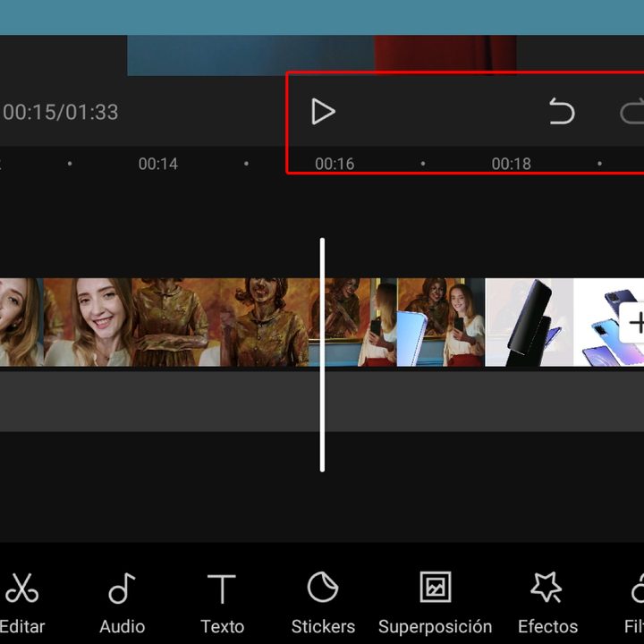Add a new clip with plus button
Viewport: 644px width, 644px height.
632,323
